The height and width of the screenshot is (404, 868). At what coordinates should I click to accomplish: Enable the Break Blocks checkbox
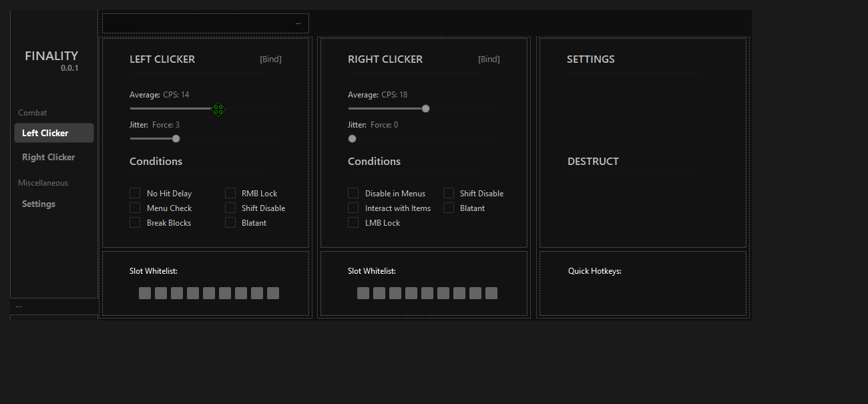pyautogui.click(x=135, y=222)
